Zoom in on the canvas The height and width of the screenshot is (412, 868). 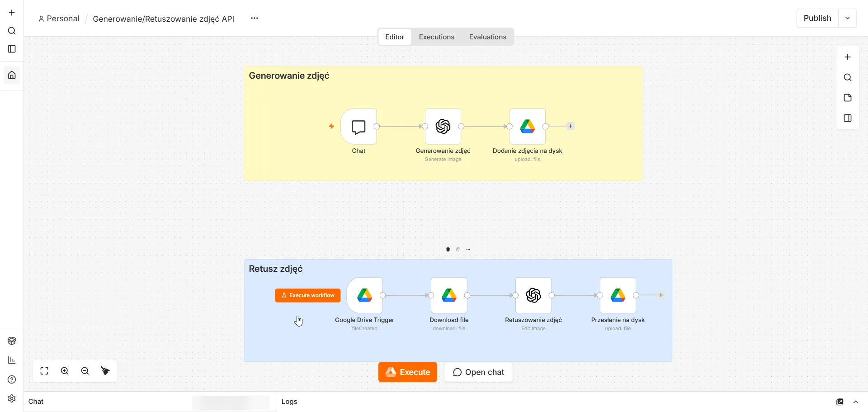tap(65, 371)
